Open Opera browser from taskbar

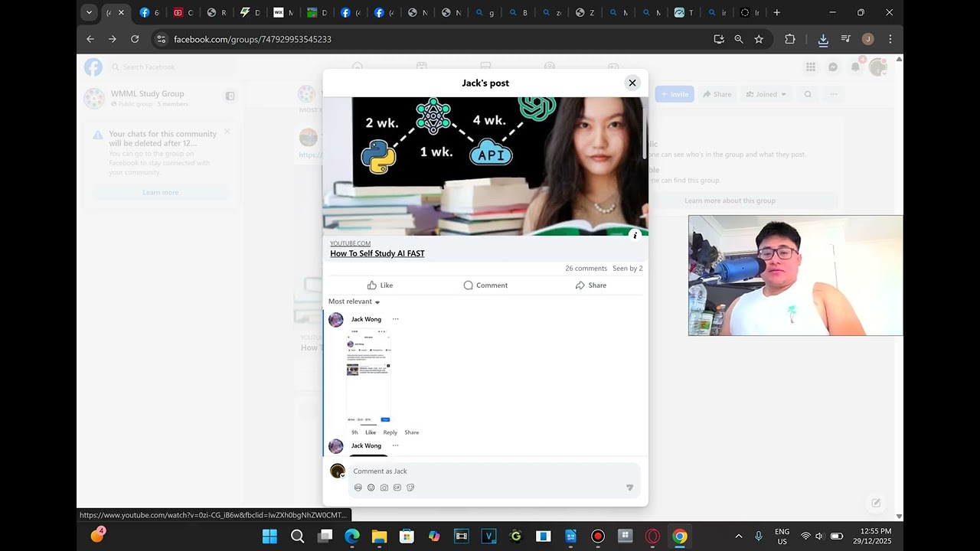coord(652,536)
